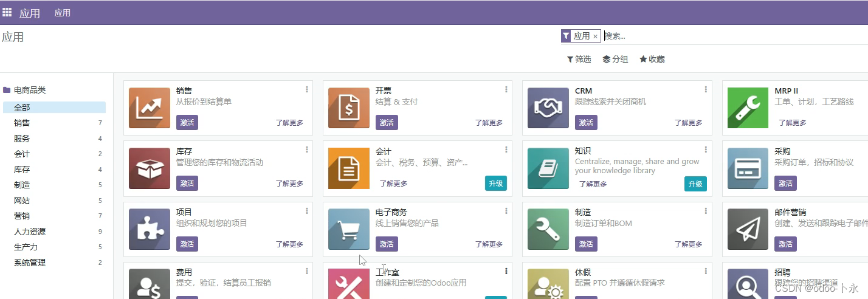This screenshot has height=299, width=868.
Task: Activate the 电子商务 app
Action: pos(387,244)
